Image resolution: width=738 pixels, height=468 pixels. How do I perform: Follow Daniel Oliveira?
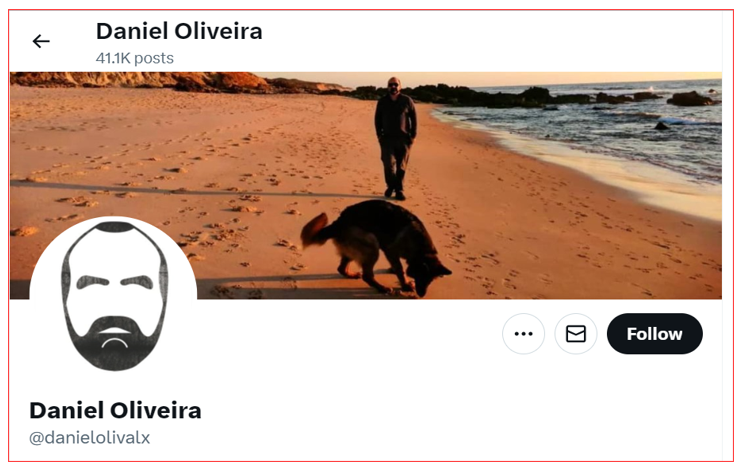(655, 334)
